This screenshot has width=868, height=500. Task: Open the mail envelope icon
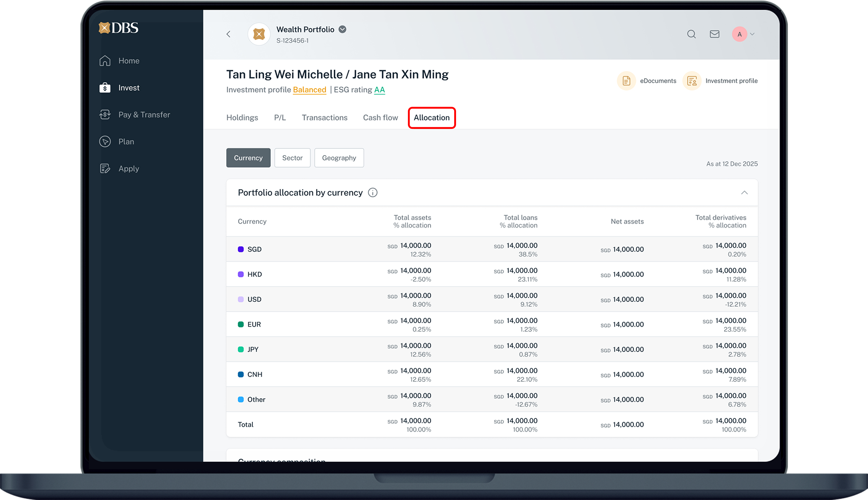tap(714, 34)
